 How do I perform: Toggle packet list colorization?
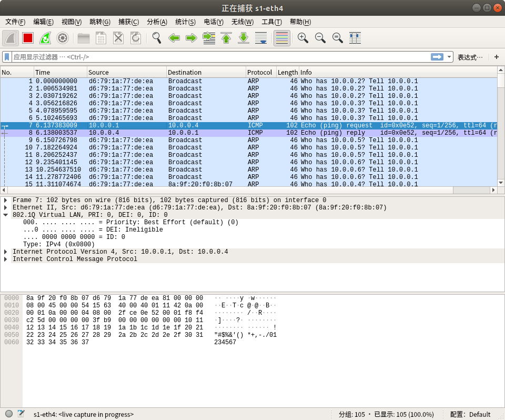point(282,38)
